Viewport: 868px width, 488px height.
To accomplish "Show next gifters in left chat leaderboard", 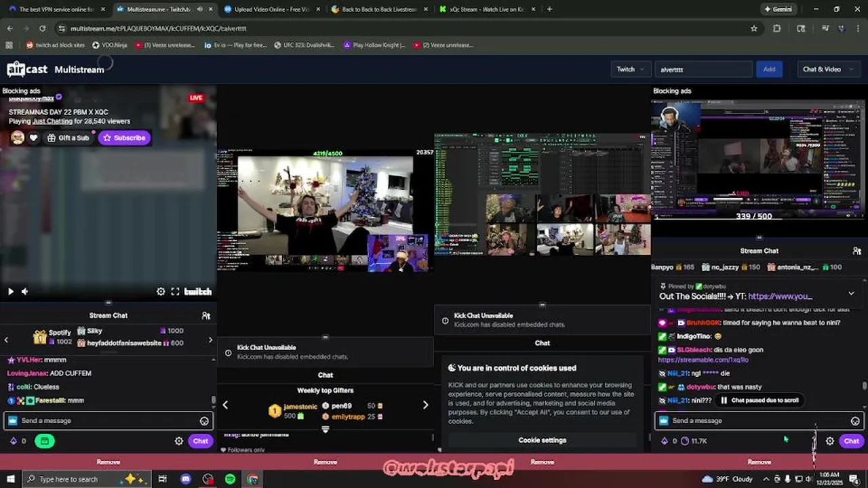I will tap(210, 340).
